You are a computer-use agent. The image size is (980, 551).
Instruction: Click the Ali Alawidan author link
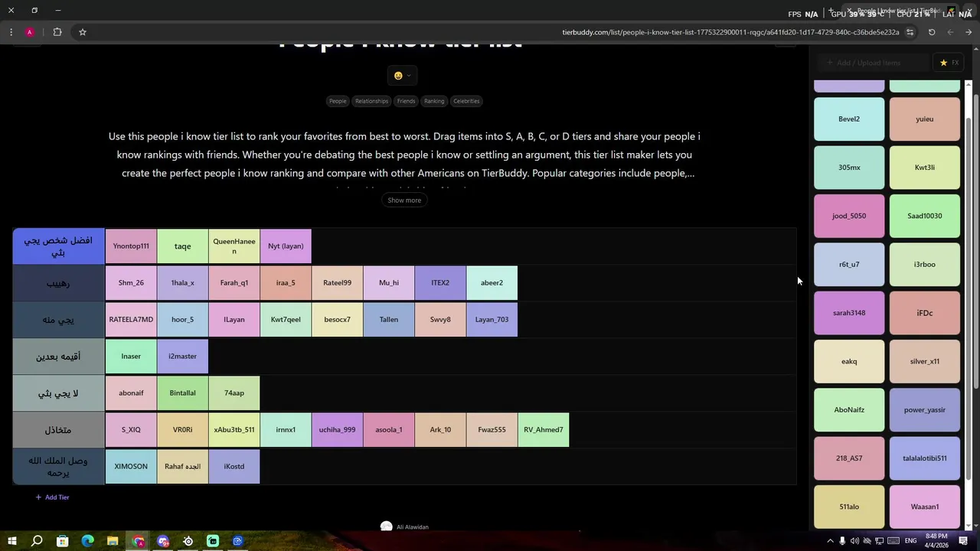(413, 527)
